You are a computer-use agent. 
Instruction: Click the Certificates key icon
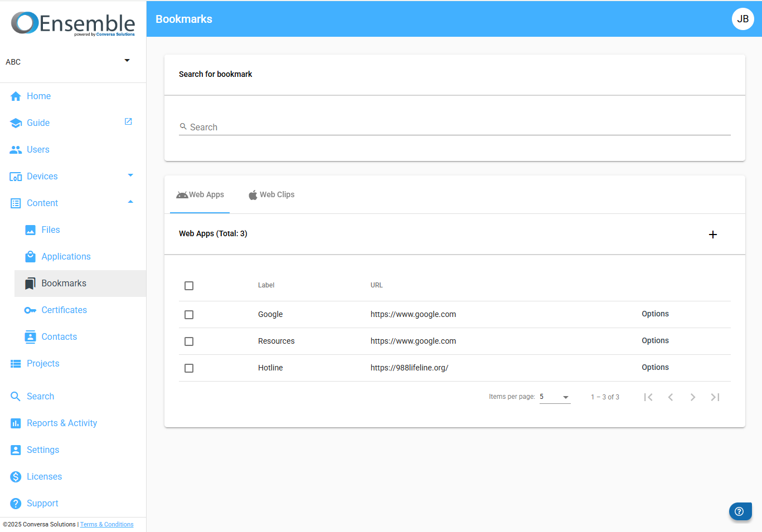point(31,310)
